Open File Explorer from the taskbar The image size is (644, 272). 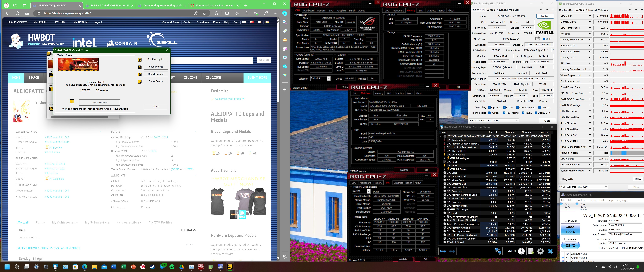click(94, 267)
